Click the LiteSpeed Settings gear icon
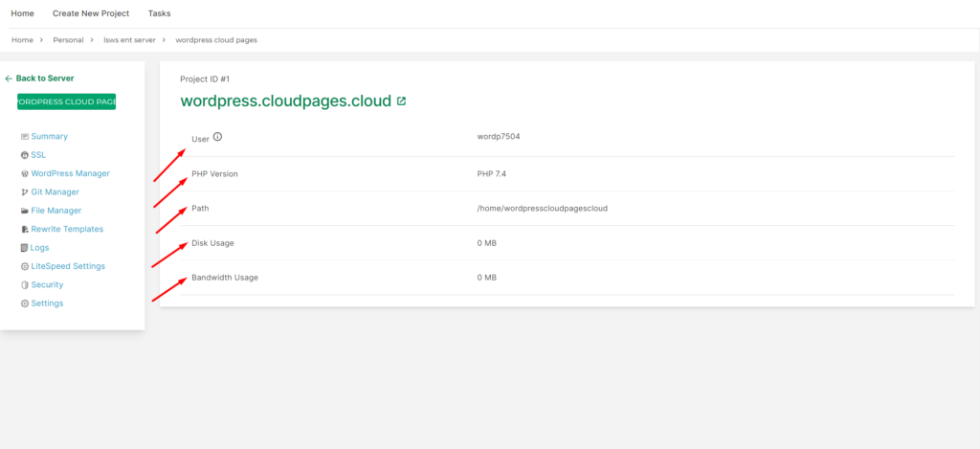This screenshot has height=449, width=980. [x=24, y=266]
